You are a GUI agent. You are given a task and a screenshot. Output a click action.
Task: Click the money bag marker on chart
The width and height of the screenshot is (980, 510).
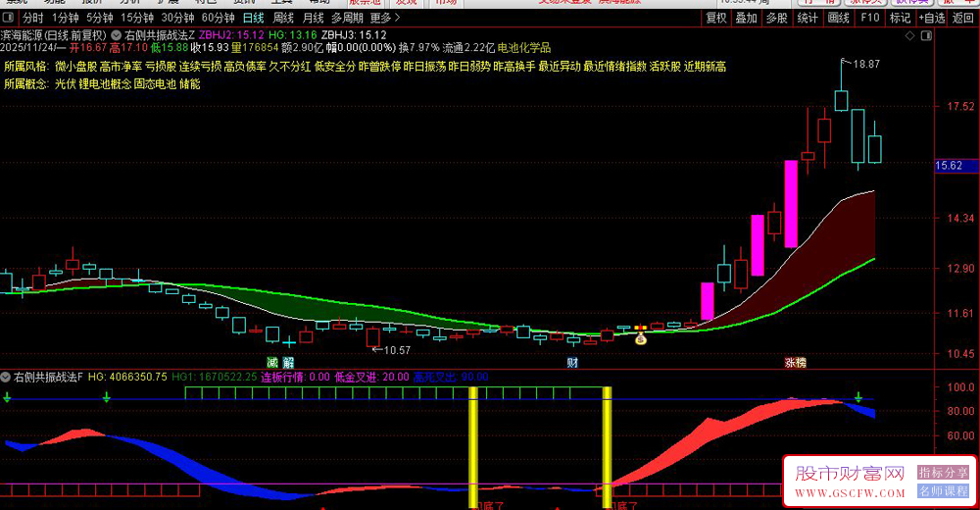[641, 339]
